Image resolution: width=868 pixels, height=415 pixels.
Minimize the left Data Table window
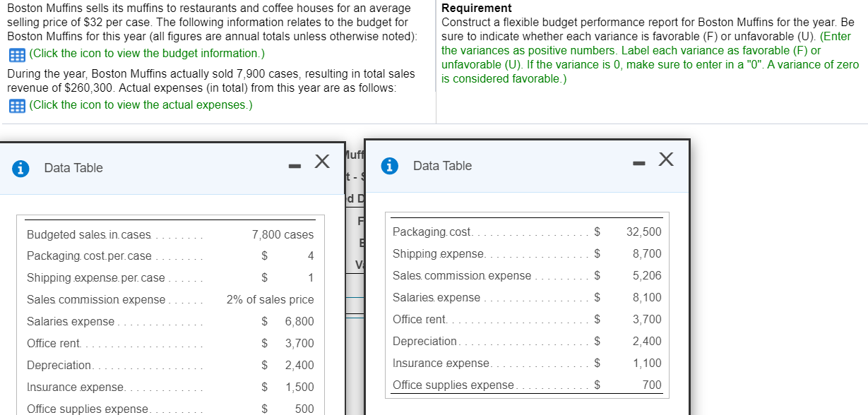[x=295, y=167]
